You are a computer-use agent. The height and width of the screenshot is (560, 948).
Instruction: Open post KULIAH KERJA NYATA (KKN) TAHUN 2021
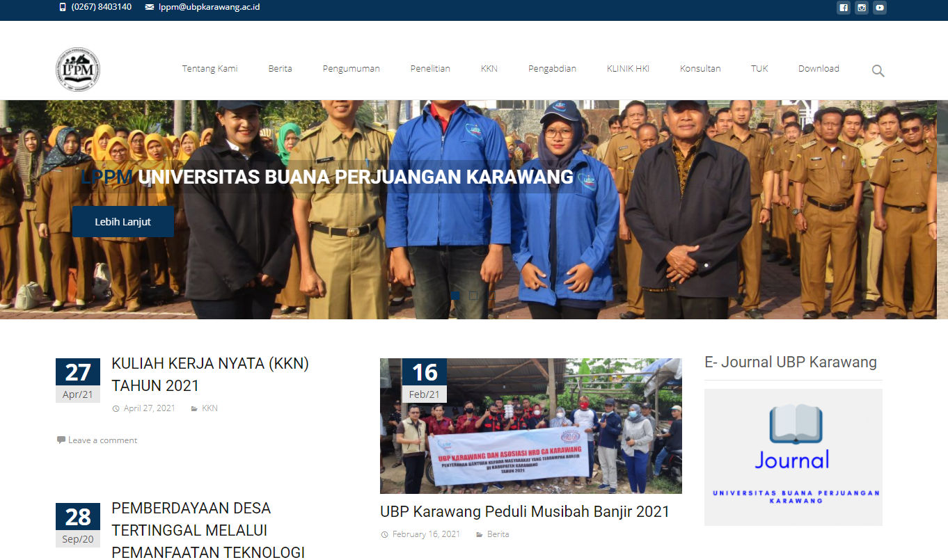click(x=210, y=374)
